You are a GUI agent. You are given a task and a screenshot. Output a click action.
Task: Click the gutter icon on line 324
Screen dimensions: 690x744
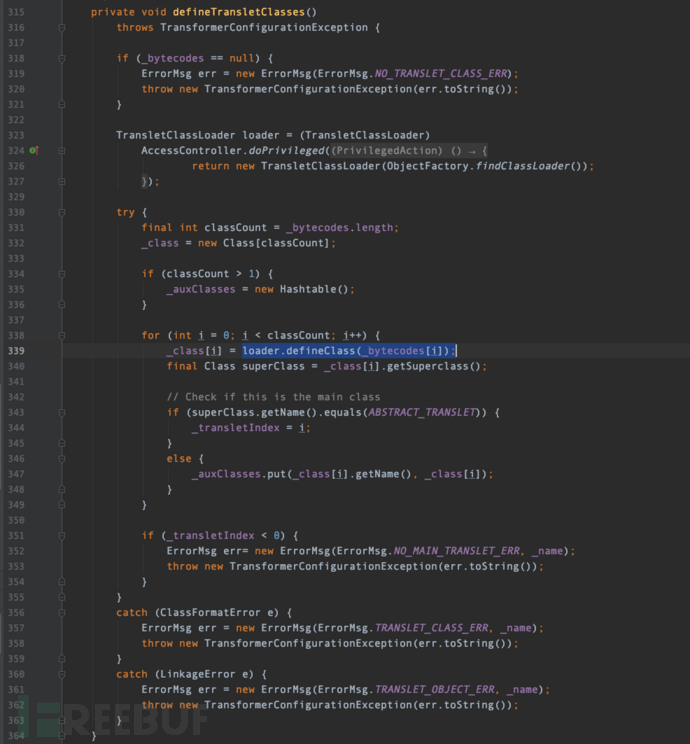(33, 150)
